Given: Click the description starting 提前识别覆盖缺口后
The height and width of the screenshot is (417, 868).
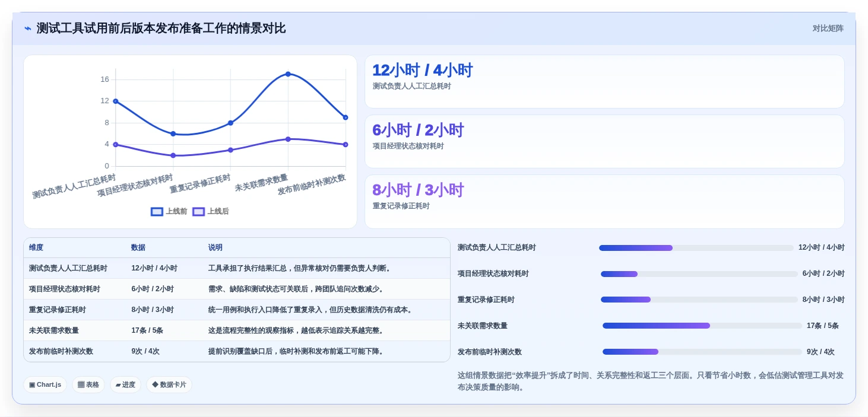Looking at the screenshot, I should (x=297, y=352).
